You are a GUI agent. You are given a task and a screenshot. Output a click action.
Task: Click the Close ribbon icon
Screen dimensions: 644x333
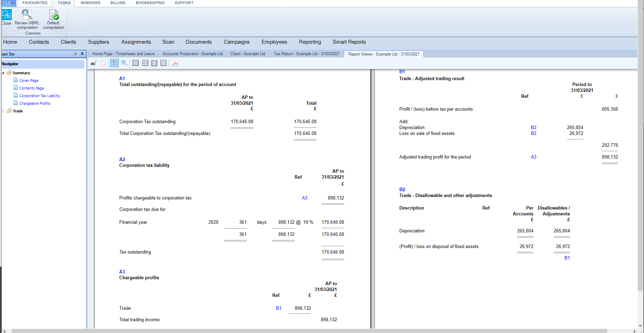[6, 15]
